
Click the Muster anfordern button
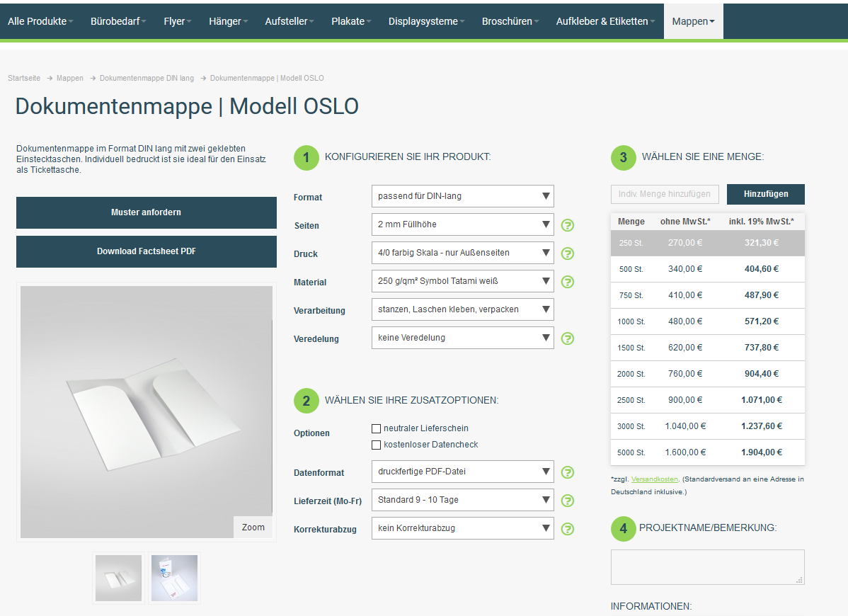[147, 212]
